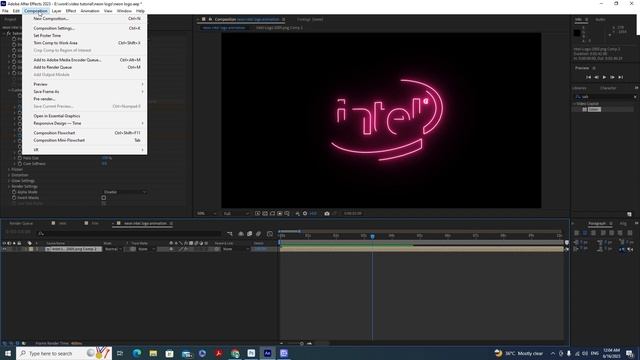Image resolution: width=640 pixels, height=360 pixels.
Task: Switch to the Character panel tab
Action: (x=608, y=88)
